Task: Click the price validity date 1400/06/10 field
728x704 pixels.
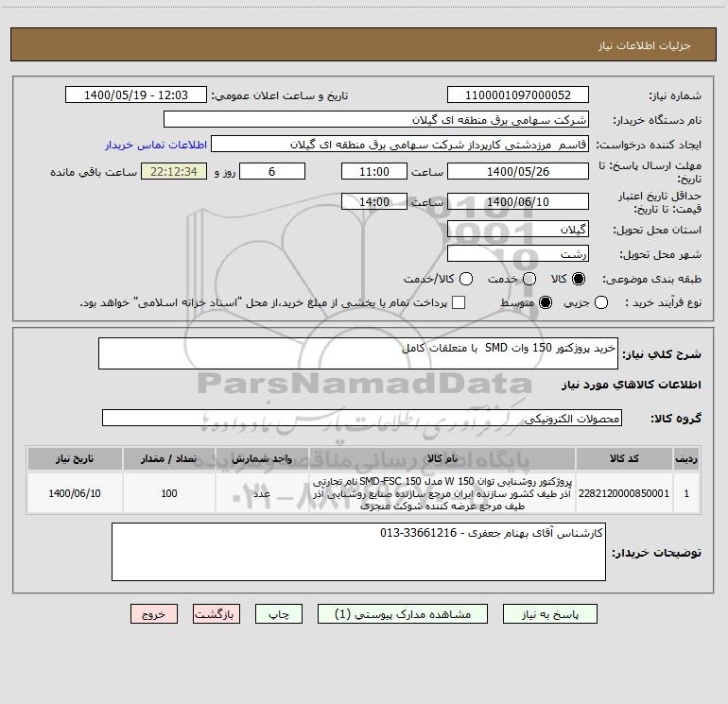Action: coord(518,201)
